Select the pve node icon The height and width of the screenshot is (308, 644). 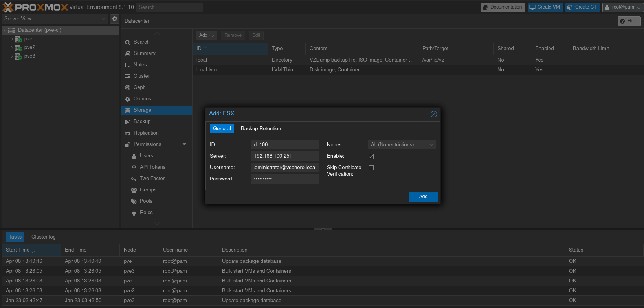point(18,39)
